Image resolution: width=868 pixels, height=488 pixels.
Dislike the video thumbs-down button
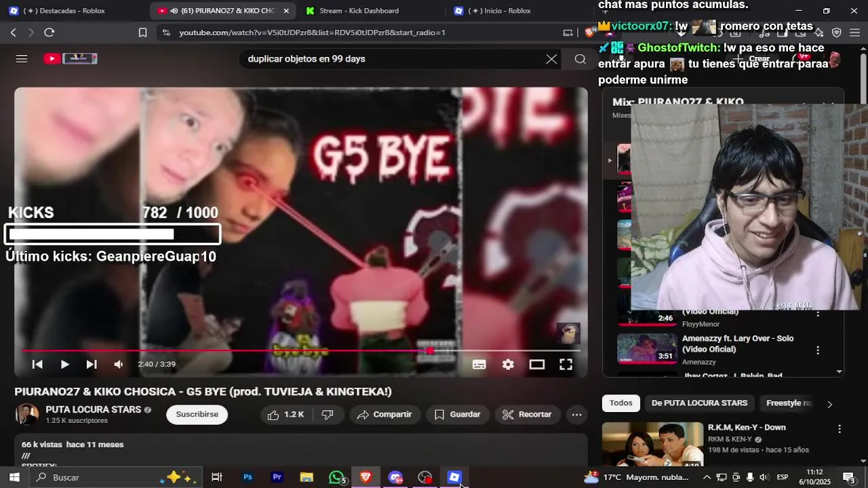(x=328, y=415)
